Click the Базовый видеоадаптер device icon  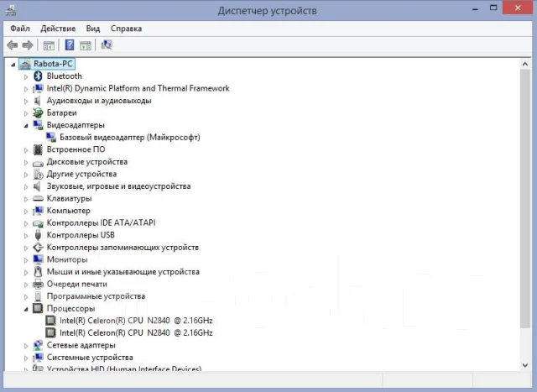coord(50,137)
